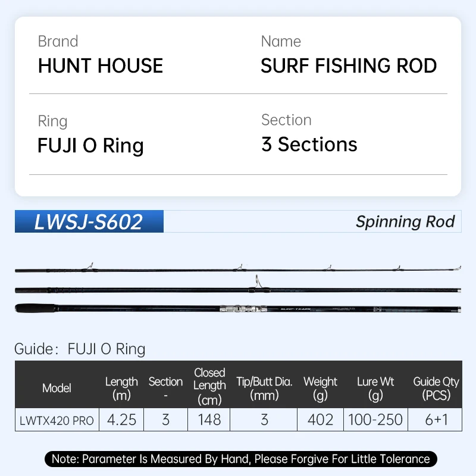Click the rod butt section with reel seat
Image resolution: width=476 pixels, height=476 pixels.
click(238, 309)
